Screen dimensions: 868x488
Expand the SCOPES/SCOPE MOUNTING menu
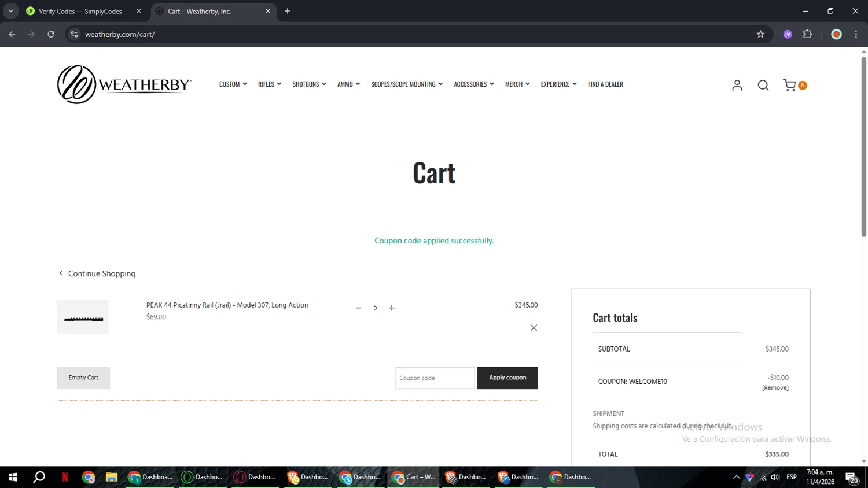tap(407, 84)
